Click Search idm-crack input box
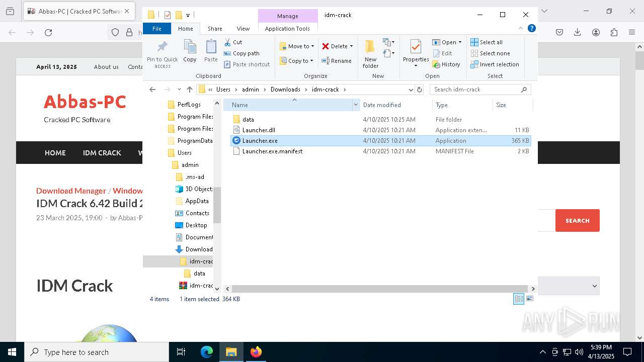This screenshot has width=644, height=362. coord(476,89)
